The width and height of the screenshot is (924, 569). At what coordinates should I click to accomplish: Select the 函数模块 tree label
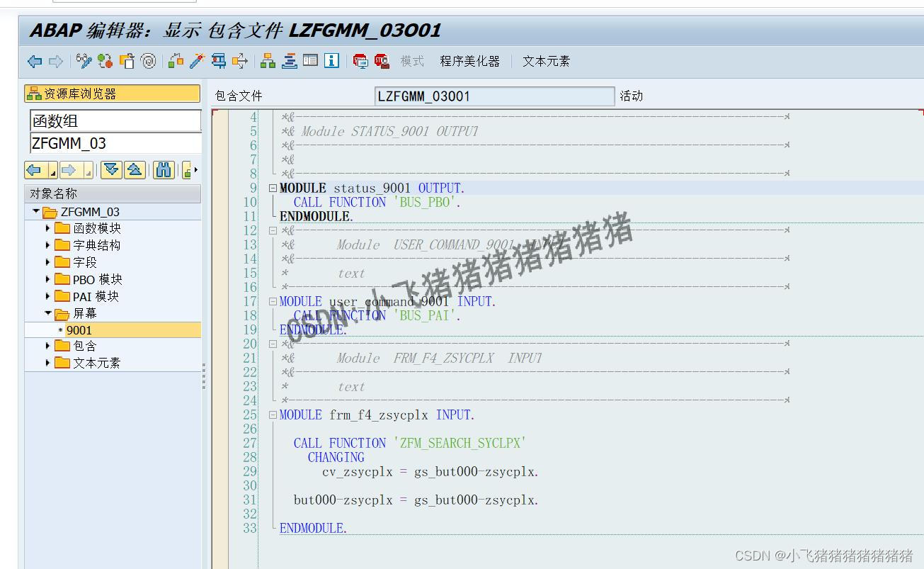click(x=97, y=228)
